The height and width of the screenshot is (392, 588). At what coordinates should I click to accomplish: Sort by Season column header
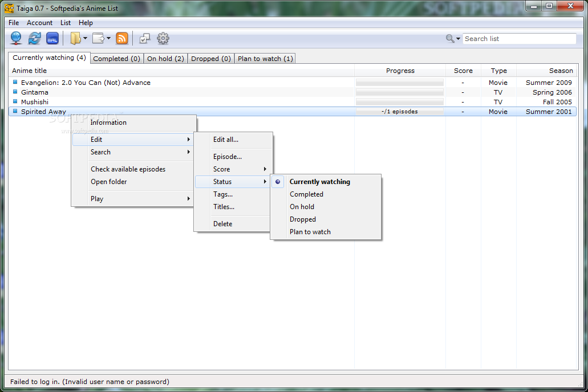547,71
